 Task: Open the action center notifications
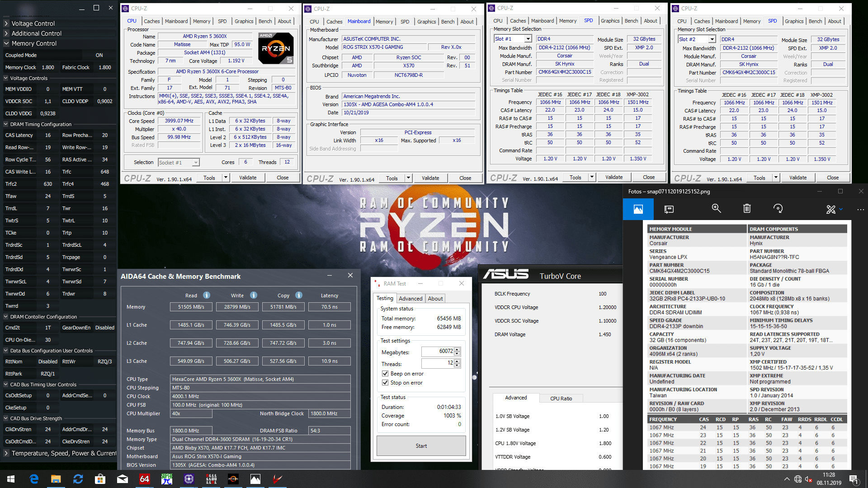click(853, 479)
